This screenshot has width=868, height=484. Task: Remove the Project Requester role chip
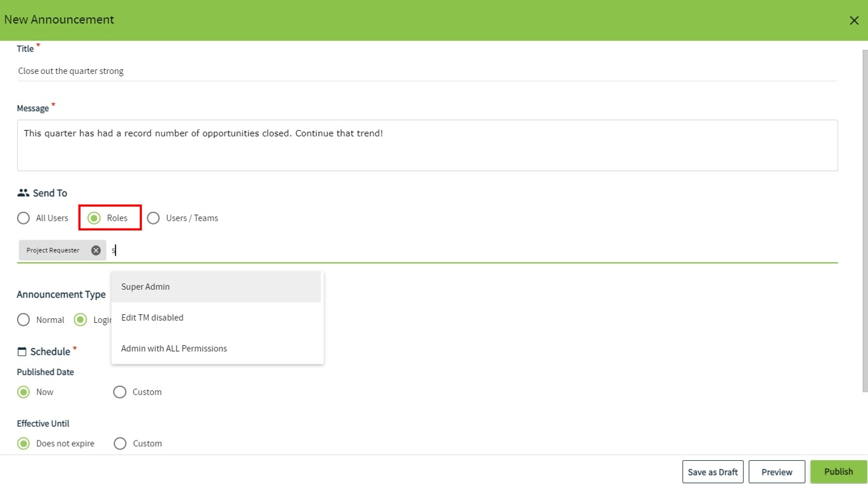click(x=96, y=250)
